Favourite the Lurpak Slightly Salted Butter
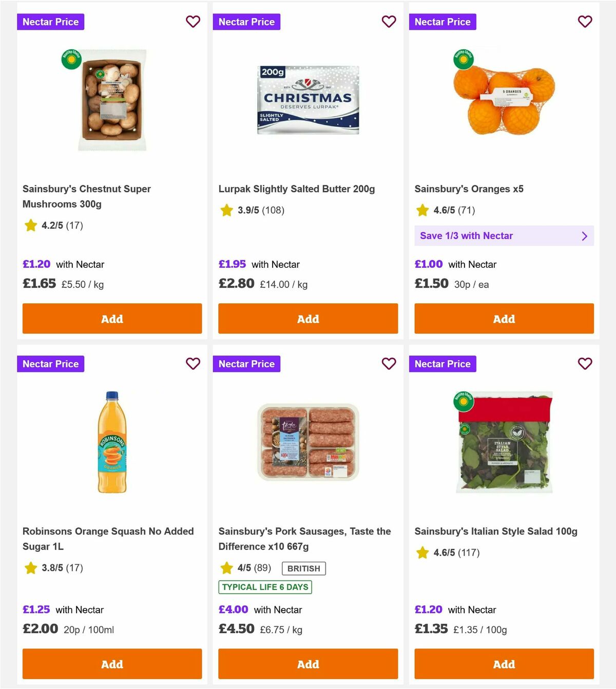Image resolution: width=616 pixels, height=689 pixels. (389, 22)
